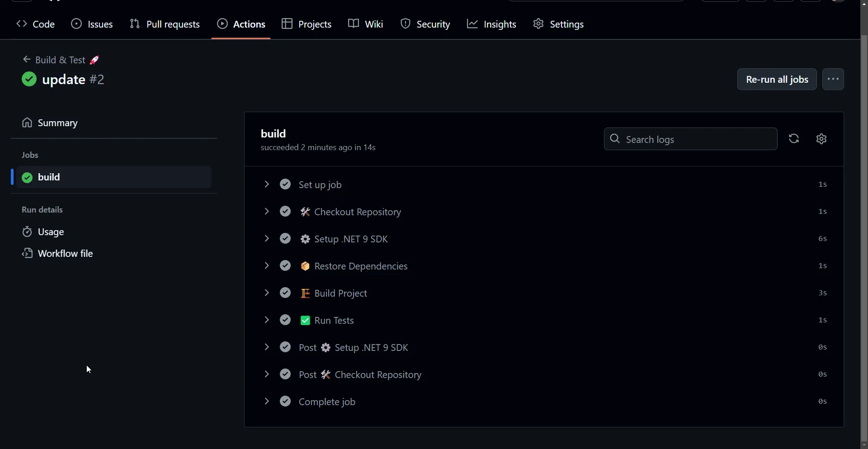
Task: Expand the Complete job step
Action: click(267, 402)
